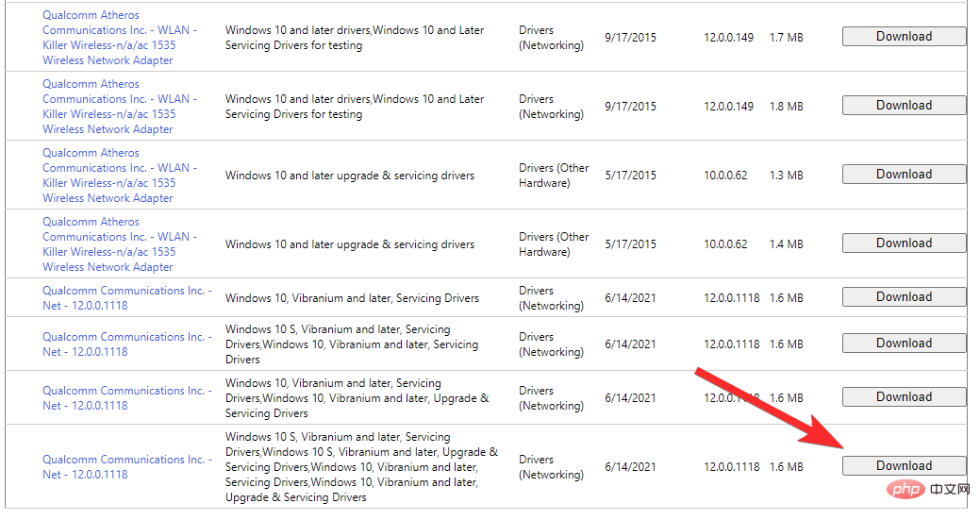The image size is (980, 520).
Task: Open last Qualcomm Communications Inc. Net 12.0.0.1118 link
Action: coord(127,467)
